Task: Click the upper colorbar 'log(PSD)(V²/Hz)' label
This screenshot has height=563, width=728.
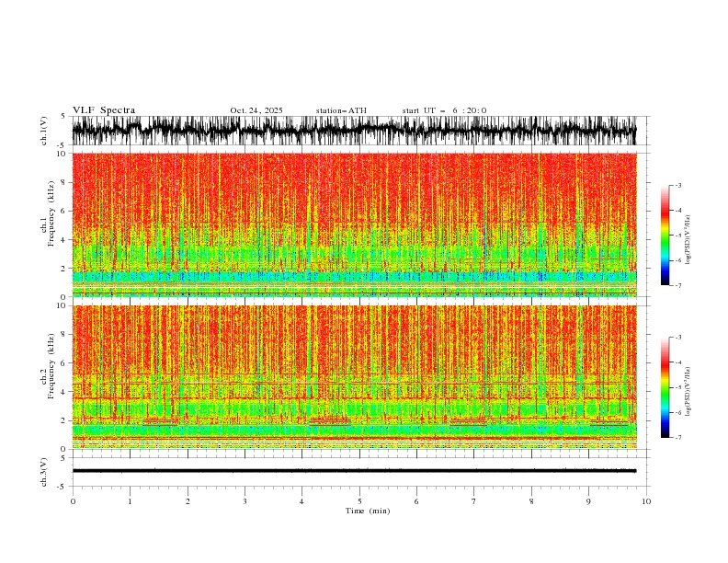Action: pyautogui.click(x=688, y=240)
